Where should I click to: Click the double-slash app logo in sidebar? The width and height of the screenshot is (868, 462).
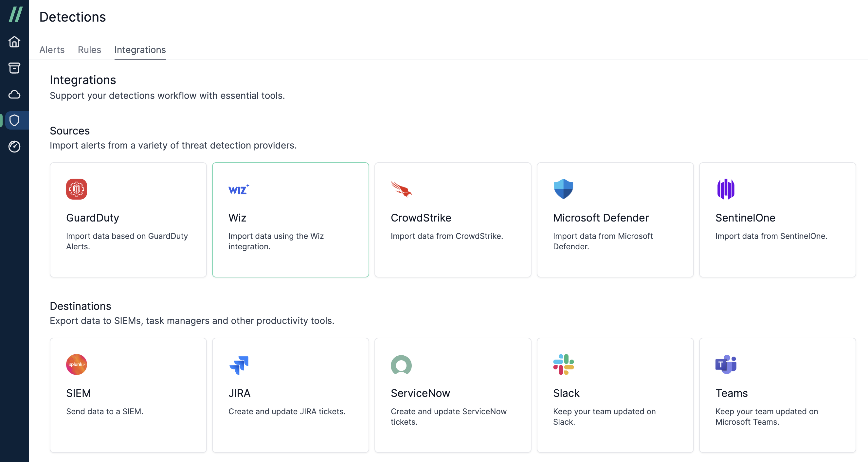coord(15,15)
